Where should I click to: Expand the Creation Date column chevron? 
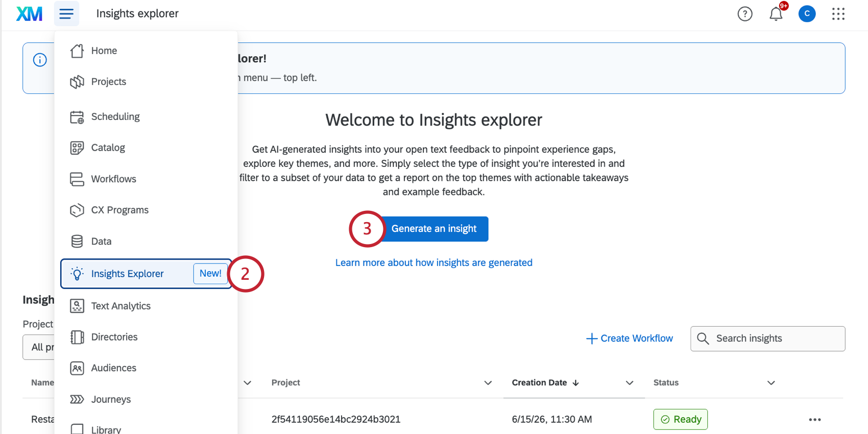tap(630, 383)
